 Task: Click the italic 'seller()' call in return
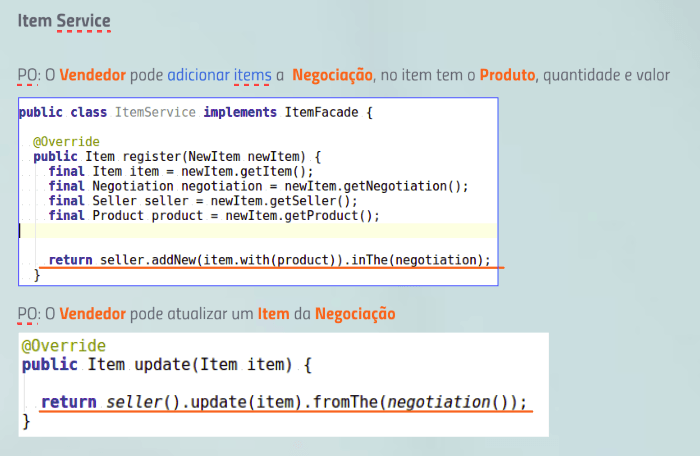tap(142, 402)
